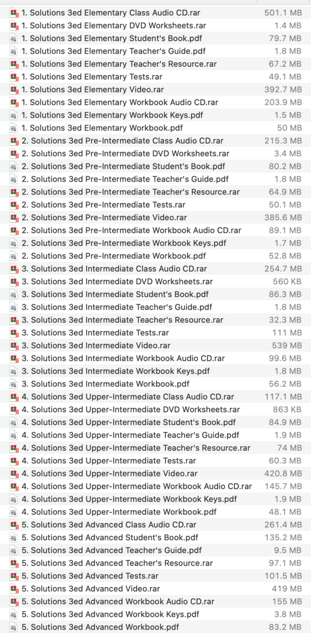The image size is (311, 644).
Task: Click the PDF icon of Advanced Student's Book
Action: pos(13,537)
